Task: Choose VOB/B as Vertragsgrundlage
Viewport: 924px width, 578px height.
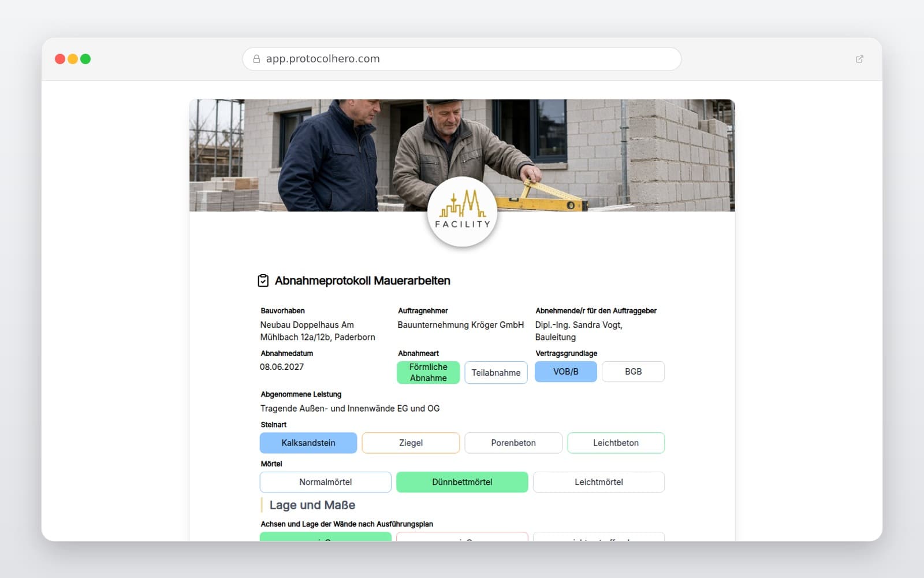Action: point(565,372)
